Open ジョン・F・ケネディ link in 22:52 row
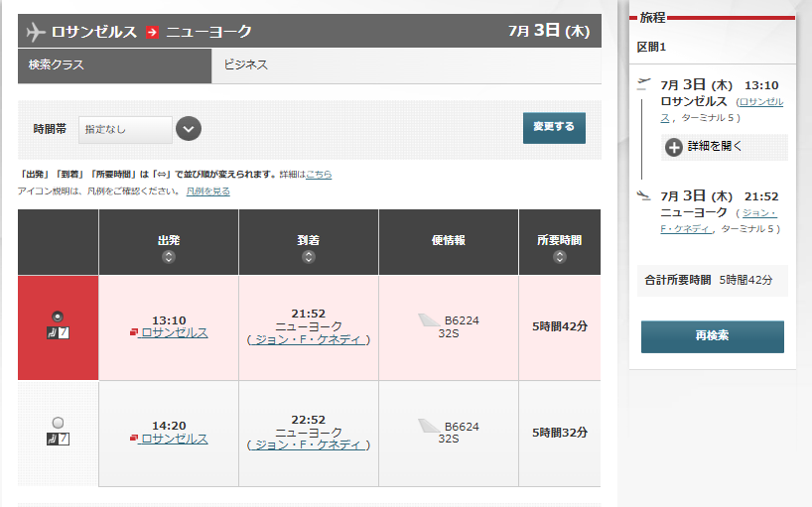Screen dimensions: 812x507 point(309,444)
